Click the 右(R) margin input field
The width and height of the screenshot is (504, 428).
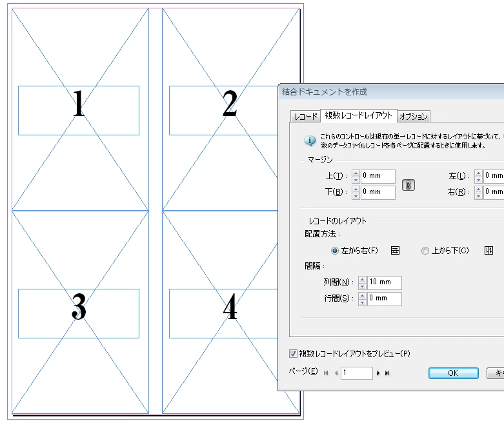tap(494, 192)
